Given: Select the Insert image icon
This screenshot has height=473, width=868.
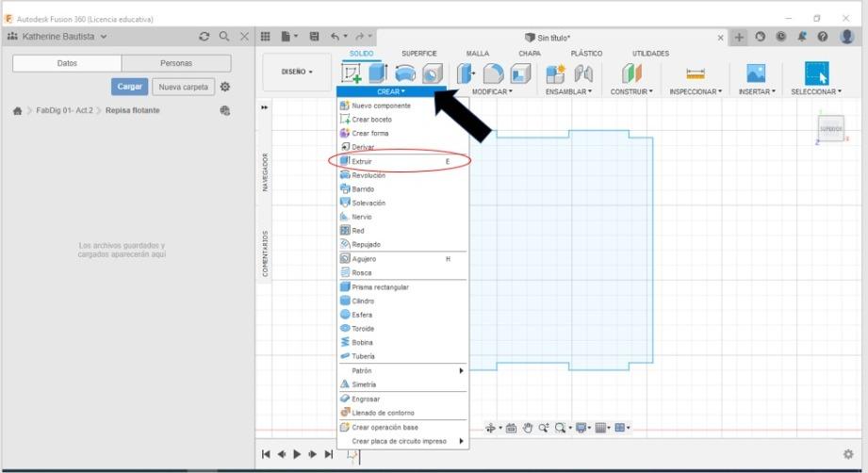Looking at the screenshot, I should pos(756,73).
